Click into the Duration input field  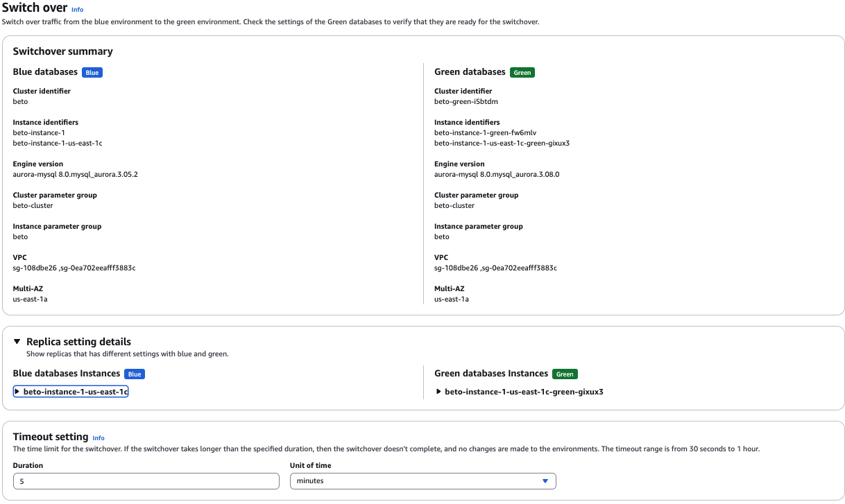146,481
